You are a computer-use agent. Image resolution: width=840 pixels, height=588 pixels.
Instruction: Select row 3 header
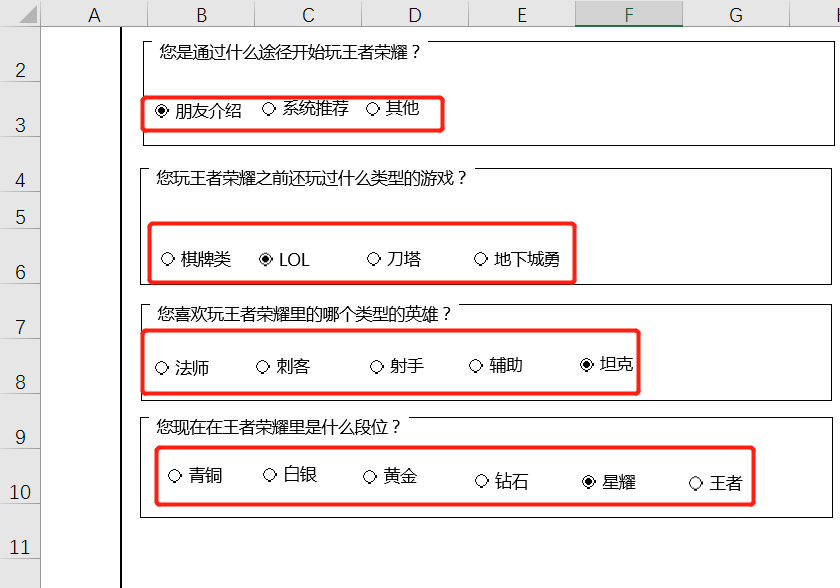pyautogui.click(x=20, y=109)
